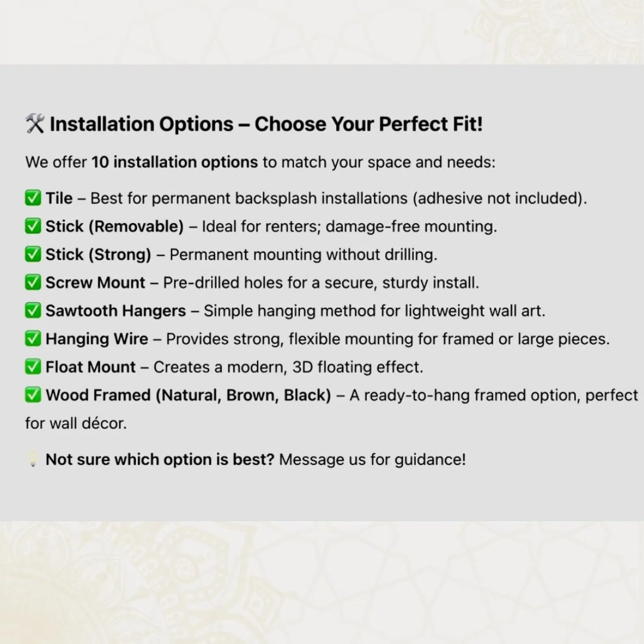Click 'Wood Framed (Natural, Brown, Black)' label
This screenshot has width=644, height=644.
pos(188,395)
